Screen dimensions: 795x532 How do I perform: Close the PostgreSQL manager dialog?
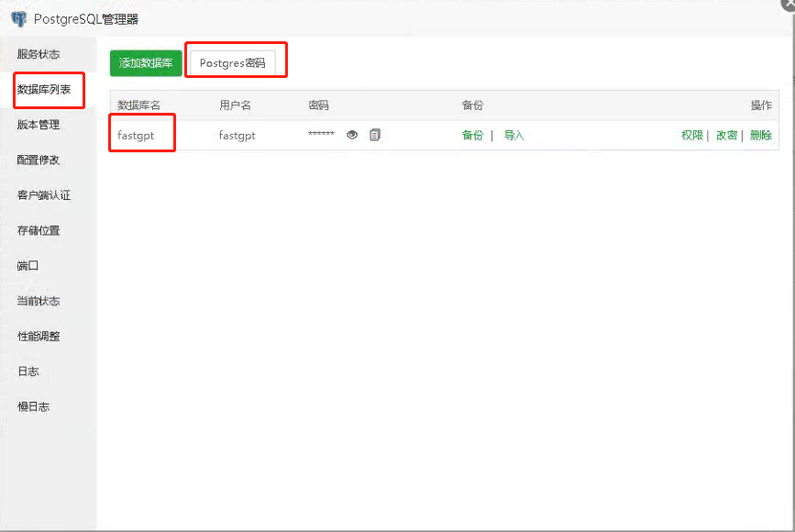coord(789,4)
